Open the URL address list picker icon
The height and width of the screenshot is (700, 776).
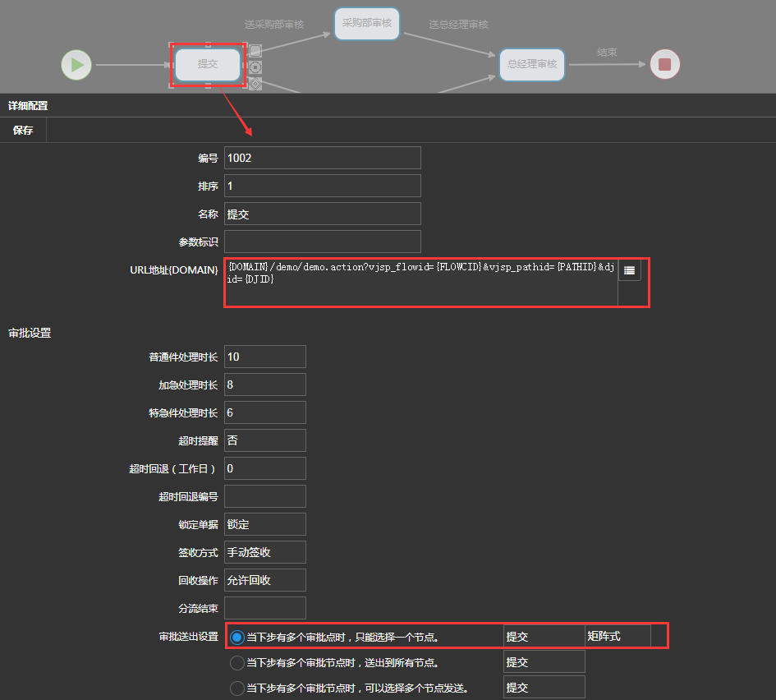pos(629,270)
